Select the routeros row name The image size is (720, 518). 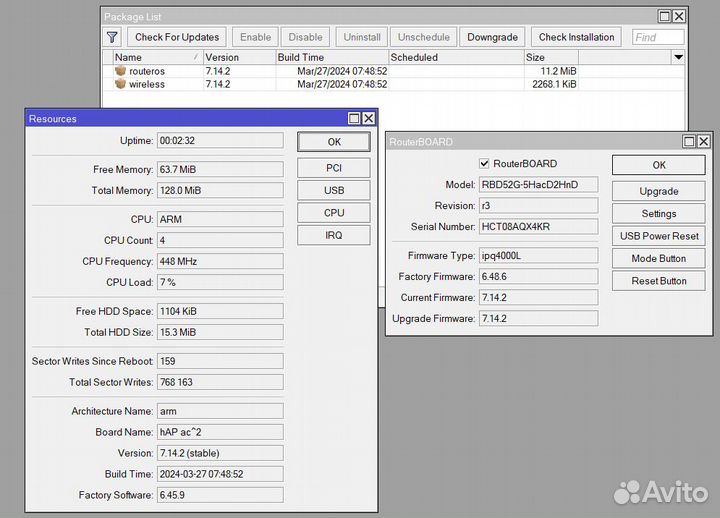point(147,71)
